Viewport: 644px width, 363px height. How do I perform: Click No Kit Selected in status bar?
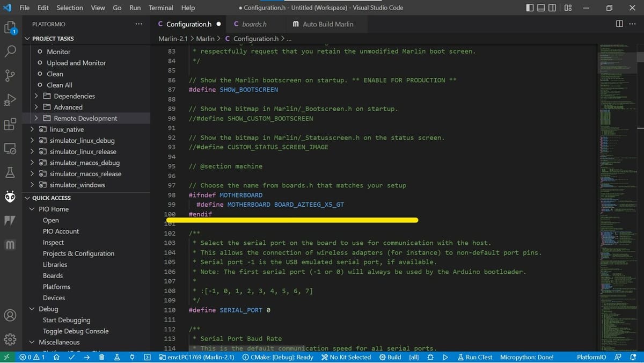point(346,357)
